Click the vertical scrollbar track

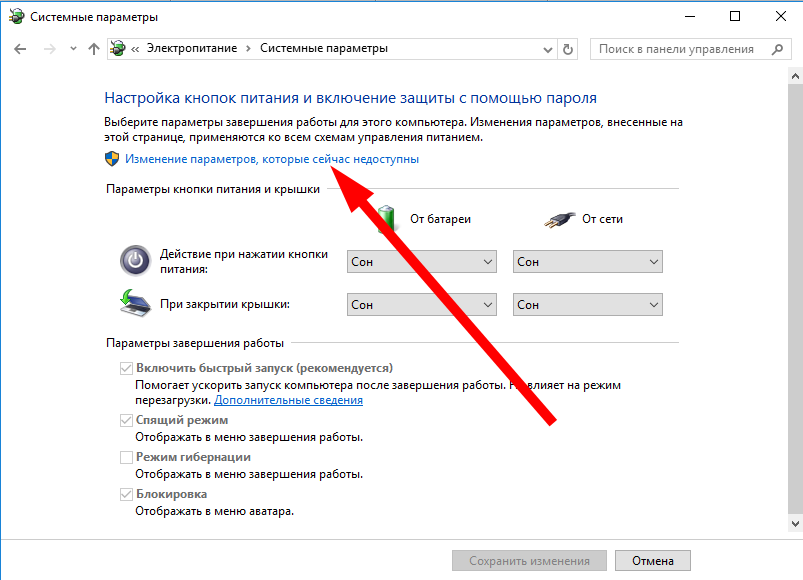(x=795, y=300)
